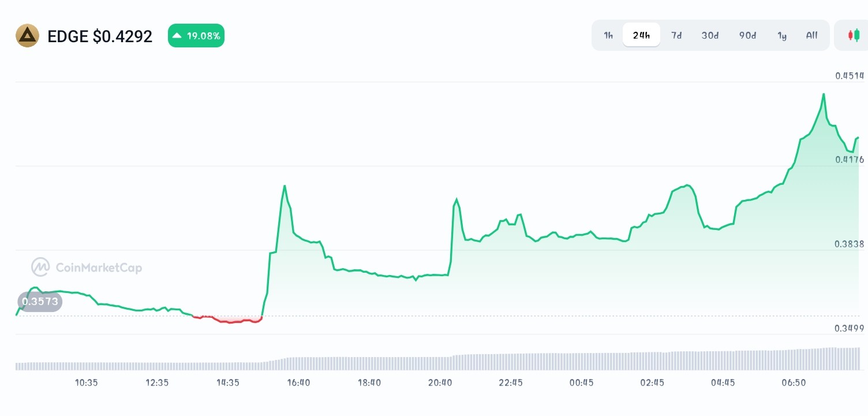Show the All time range
This screenshot has width=868, height=416.
pyautogui.click(x=811, y=35)
